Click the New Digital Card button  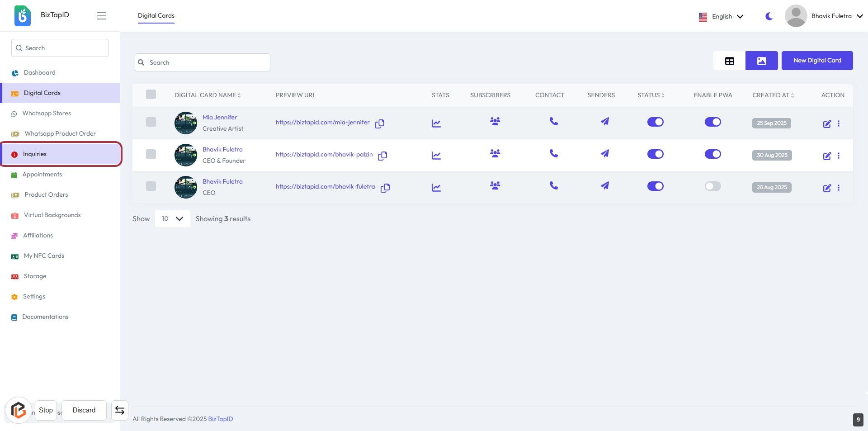click(816, 61)
